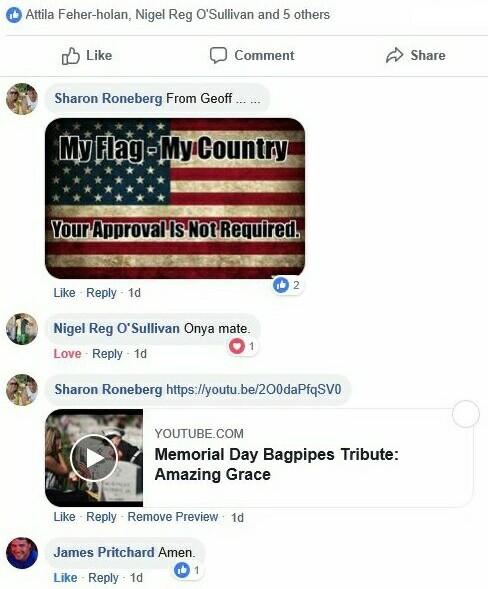Image resolution: width=488 pixels, height=589 pixels.
Task: Remove Preview on the YouTube comment
Action: [x=173, y=517]
